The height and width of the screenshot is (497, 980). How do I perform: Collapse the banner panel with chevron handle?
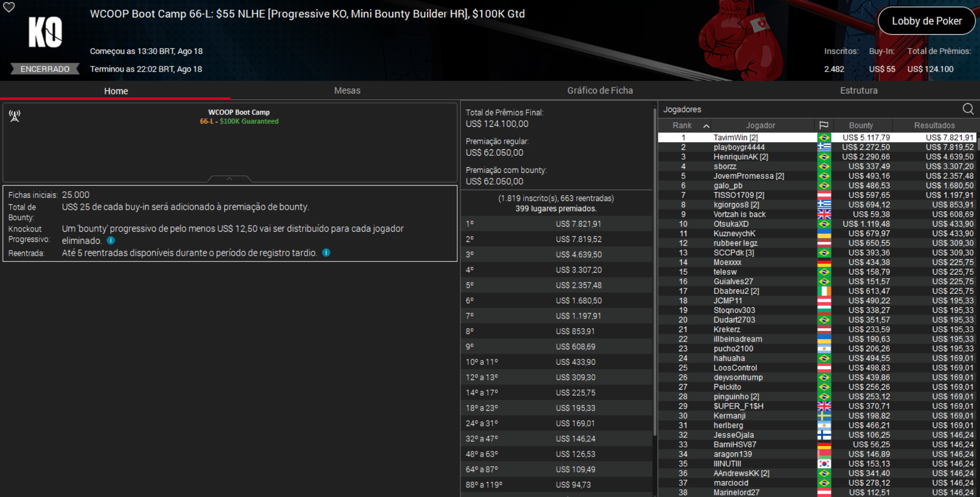click(x=229, y=179)
